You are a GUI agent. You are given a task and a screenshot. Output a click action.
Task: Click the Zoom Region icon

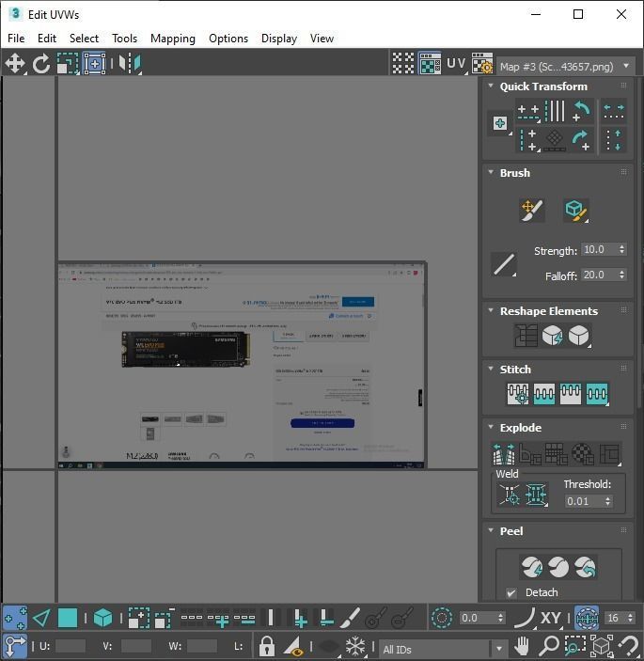tap(574, 645)
